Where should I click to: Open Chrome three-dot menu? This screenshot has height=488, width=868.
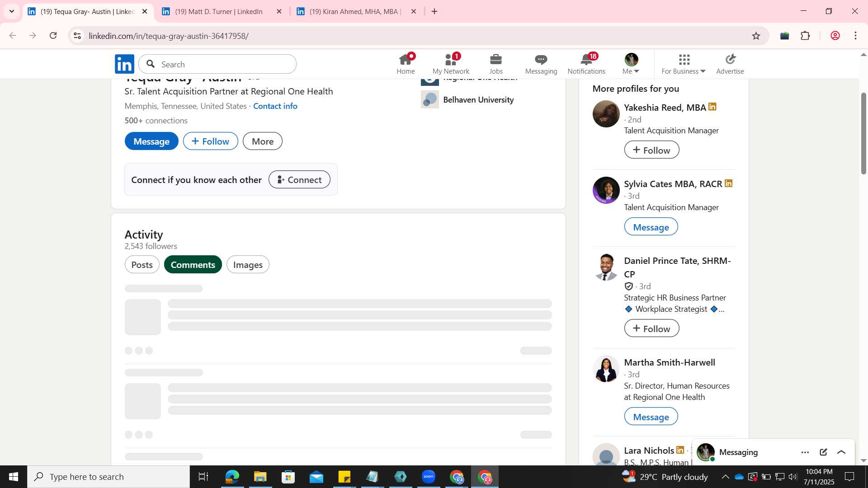click(x=855, y=36)
